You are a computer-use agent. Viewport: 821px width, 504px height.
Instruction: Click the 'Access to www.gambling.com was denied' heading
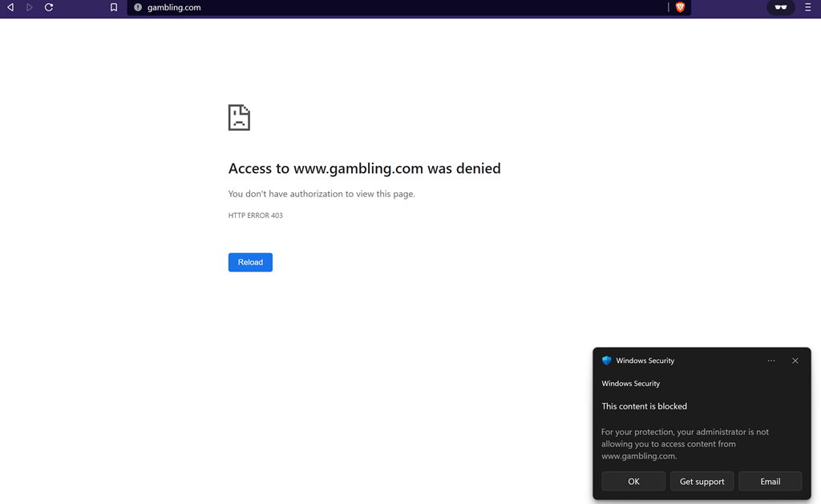coord(364,168)
